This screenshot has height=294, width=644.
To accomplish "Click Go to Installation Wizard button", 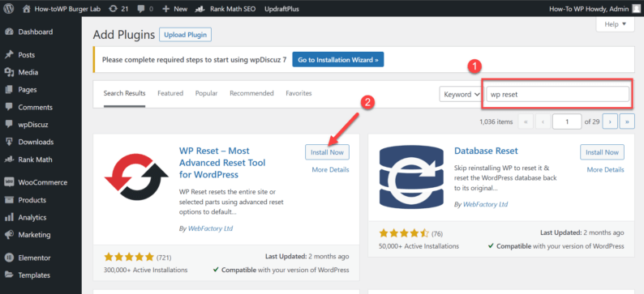I will point(338,59).
